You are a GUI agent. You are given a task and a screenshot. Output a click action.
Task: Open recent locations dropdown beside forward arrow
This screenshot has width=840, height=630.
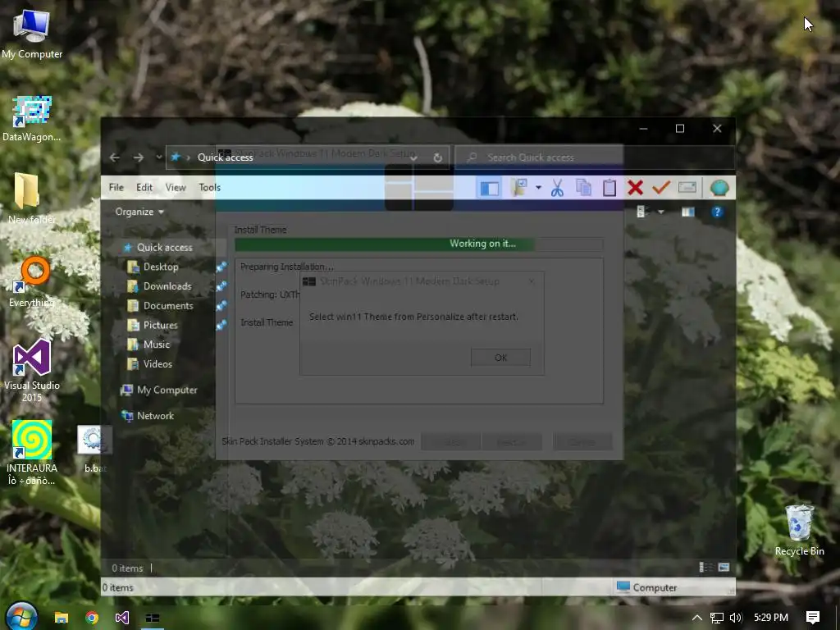159,157
